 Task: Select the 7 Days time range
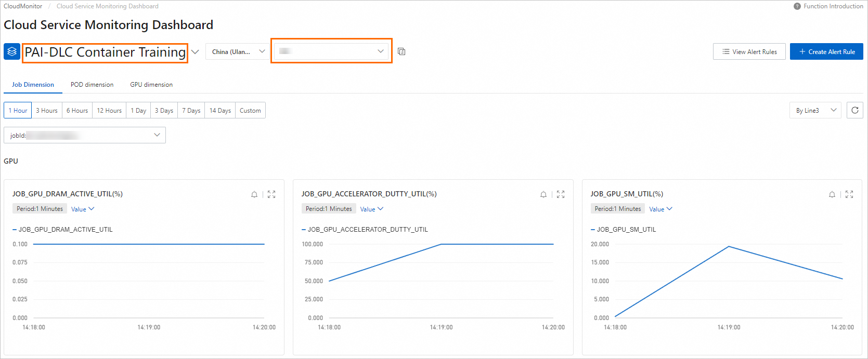point(191,110)
